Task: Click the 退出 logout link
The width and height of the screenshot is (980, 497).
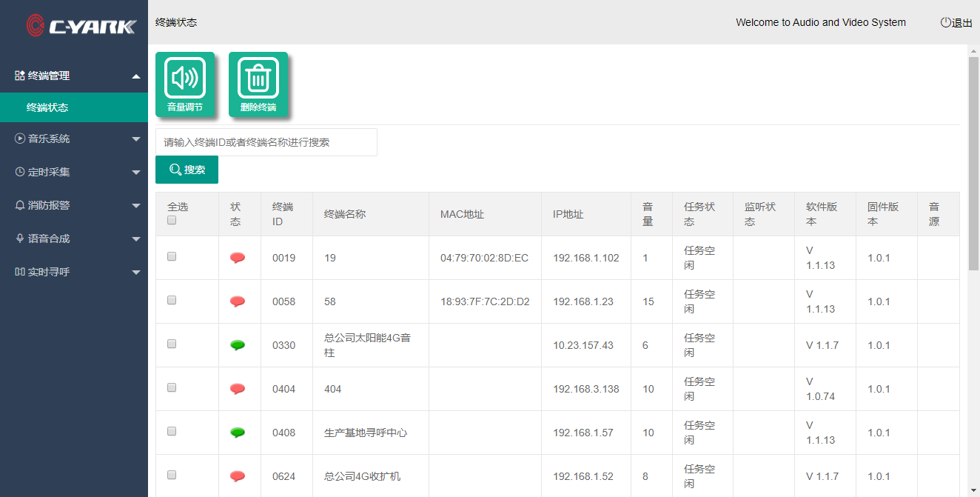Action: 956,23
